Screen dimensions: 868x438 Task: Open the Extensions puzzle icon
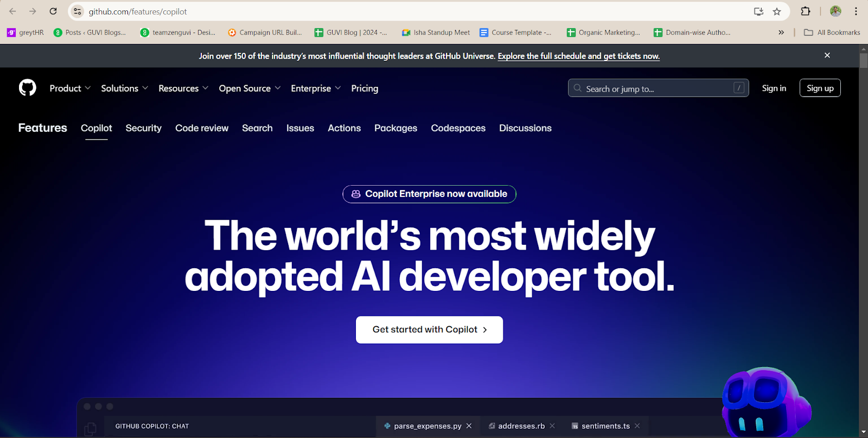coord(806,11)
